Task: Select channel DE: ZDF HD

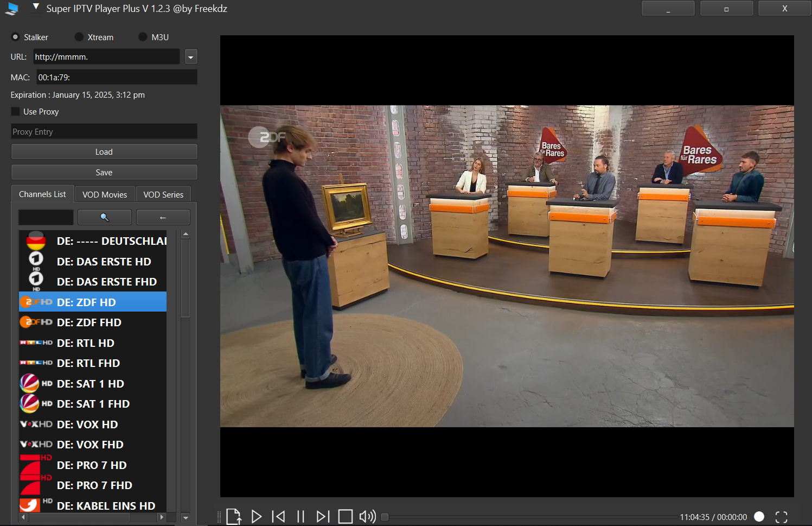Action: click(x=93, y=302)
